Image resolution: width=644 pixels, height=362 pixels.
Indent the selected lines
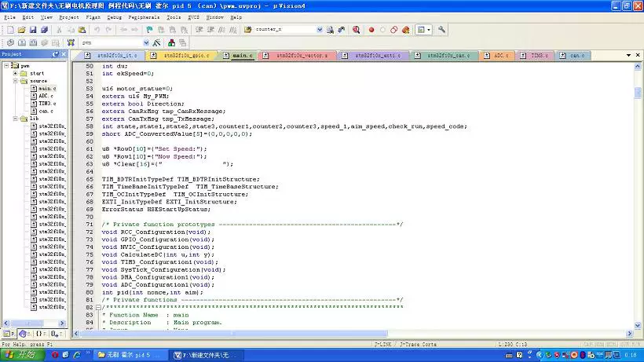(199, 30)
